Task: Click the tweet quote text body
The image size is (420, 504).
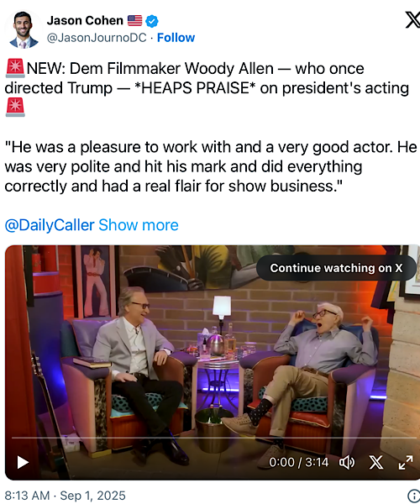Action: click(x=211, y=166)
